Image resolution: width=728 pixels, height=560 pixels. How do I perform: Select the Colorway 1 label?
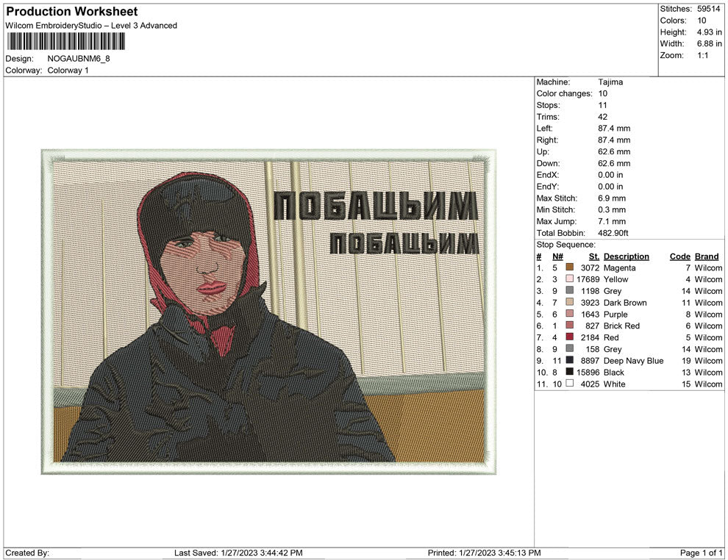pos(69,71)
